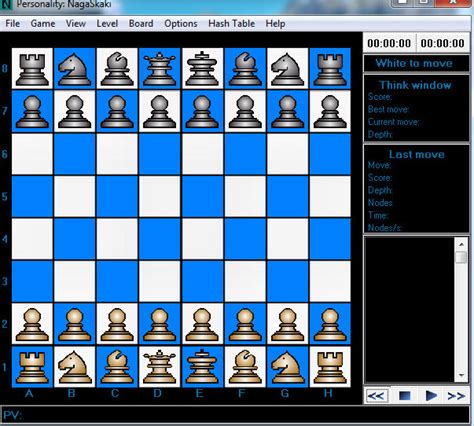This screenshot has width=474, height=426.
Task: Click the black rook on H8
Action: [x=330, y=69]
